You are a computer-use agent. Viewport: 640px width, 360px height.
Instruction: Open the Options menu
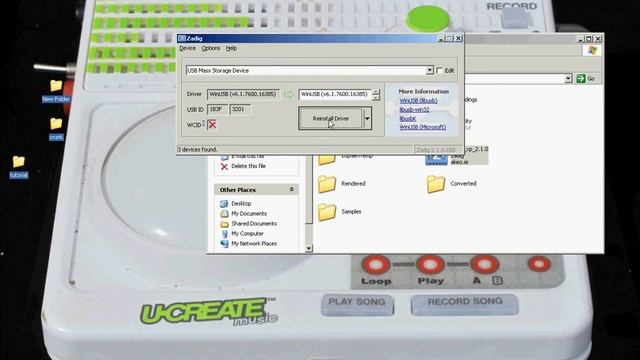(211, 48)
